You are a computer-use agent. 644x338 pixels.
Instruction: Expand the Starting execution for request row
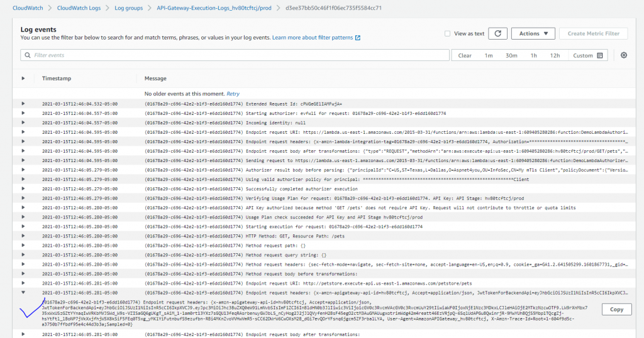click(x=23, y=226)
